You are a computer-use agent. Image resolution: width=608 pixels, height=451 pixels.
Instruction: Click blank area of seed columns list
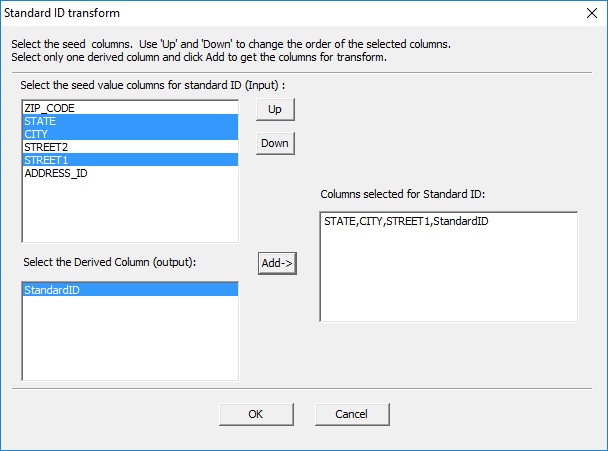[x=130, y=211]
